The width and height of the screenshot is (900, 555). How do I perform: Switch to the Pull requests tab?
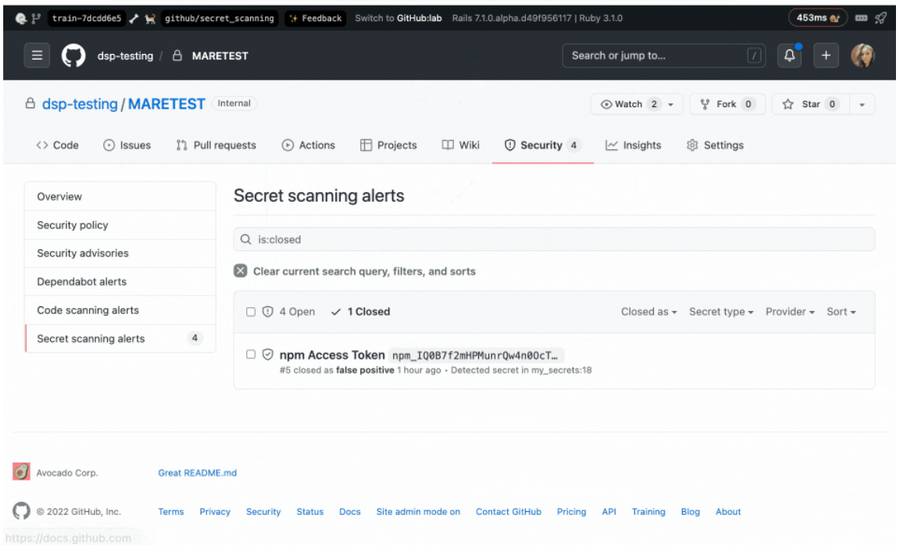point(216,145)
